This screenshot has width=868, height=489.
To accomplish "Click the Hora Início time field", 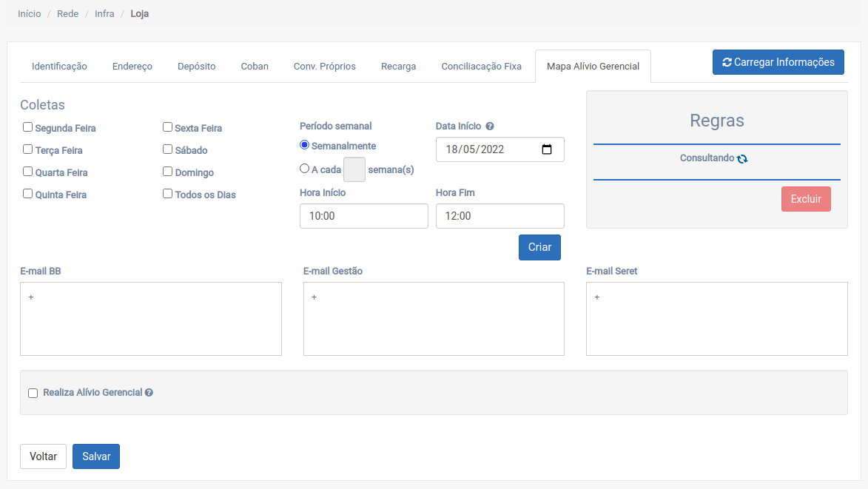I will pyautogui.click(x=363, y=216).
